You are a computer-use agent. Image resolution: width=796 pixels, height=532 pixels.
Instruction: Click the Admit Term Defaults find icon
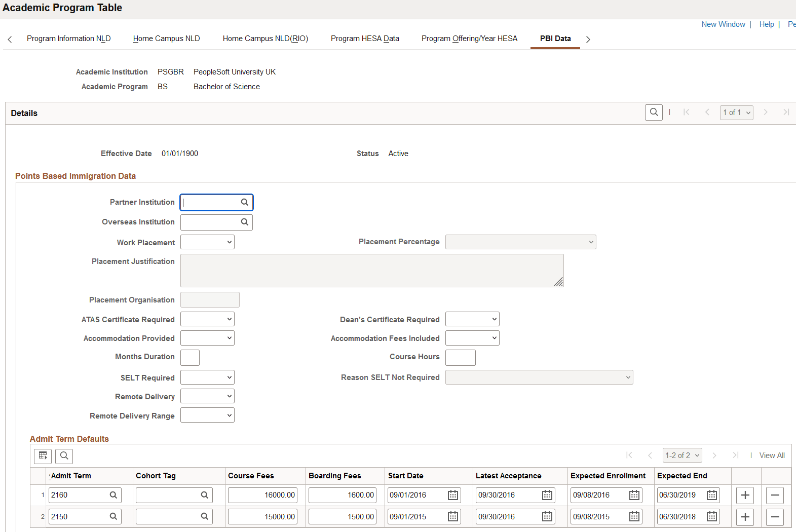coord(64,456)
